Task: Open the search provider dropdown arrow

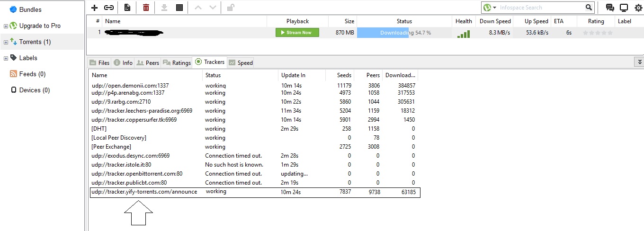Action: point(495,8)
